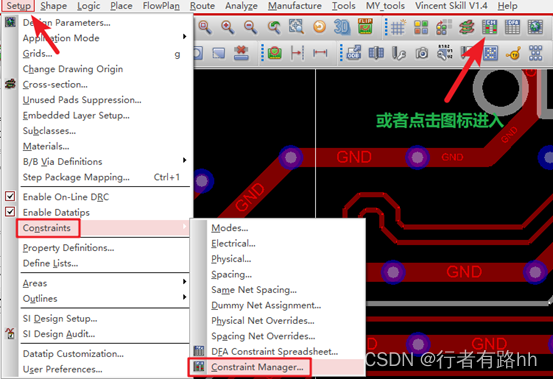Viewport: 553px width, 379px height.
Task: Click the rename RefDes wrench icon
Action: (x=445, y=53)
